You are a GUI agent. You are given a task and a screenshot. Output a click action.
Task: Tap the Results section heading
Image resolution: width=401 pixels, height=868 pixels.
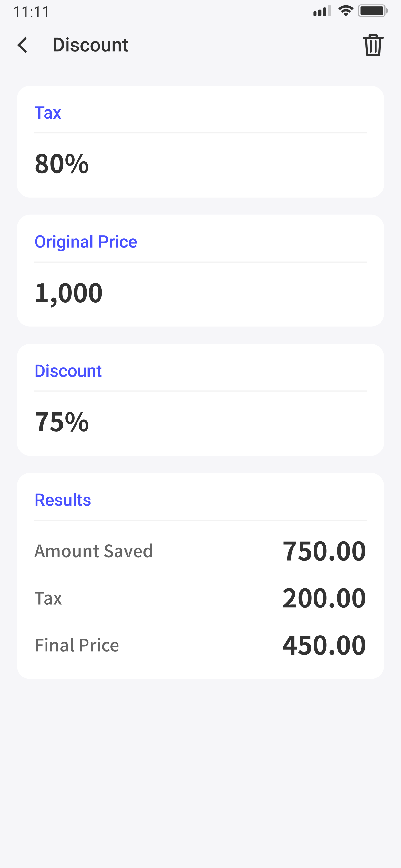click(63, 500)
